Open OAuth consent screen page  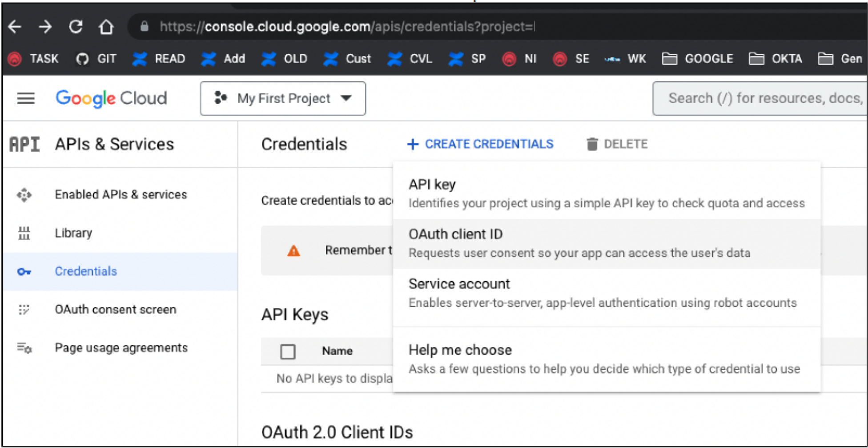[x=115, y=310]
